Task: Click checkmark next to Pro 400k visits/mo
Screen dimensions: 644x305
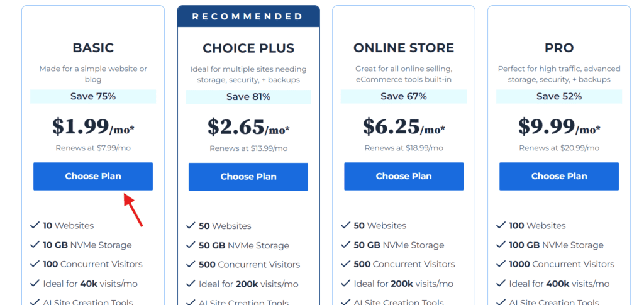Action: click(x=501, y=284)
